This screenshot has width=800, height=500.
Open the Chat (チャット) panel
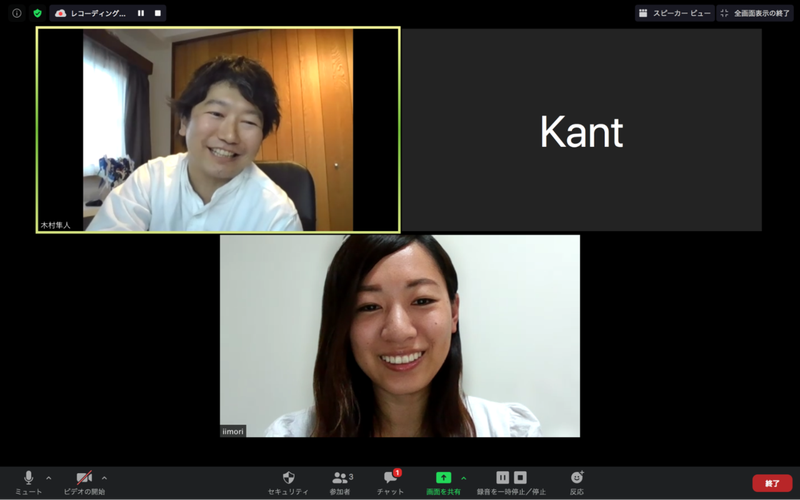click(390, 483)
